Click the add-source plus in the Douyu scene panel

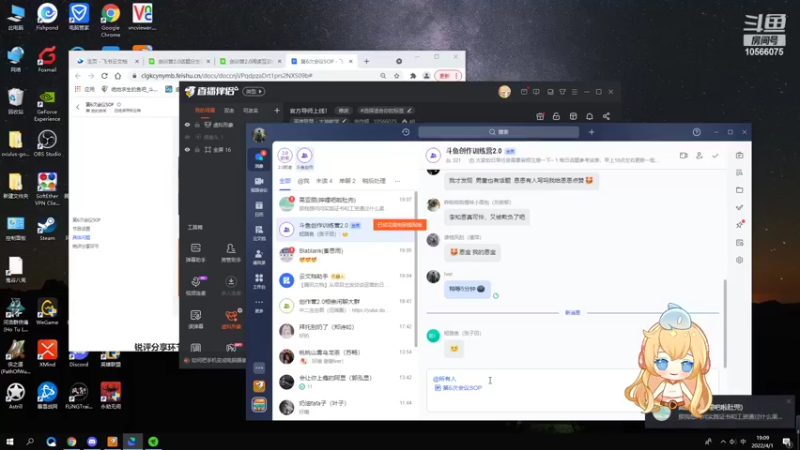coord(277,110)
